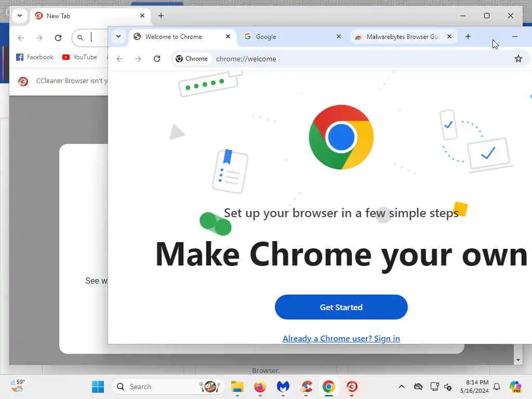Open the clock showing 8:14 PM
This screenshot has width=532, height=399.
[x=474, y=387]
